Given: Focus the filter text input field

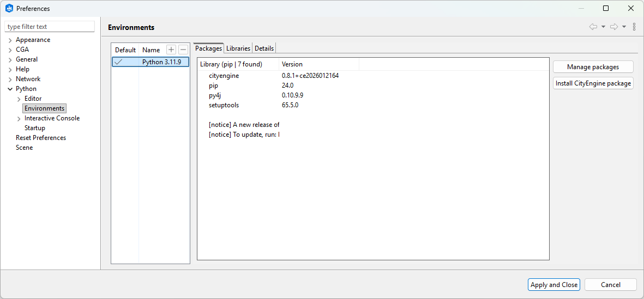Looking at the screenshot, I should pyautogui.click(x=50, y=27).
